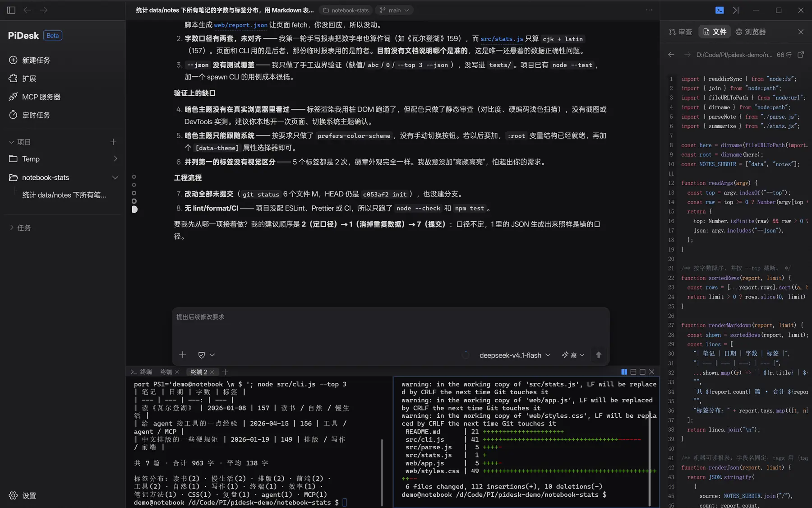Select the first 终端 tab with prompt icon
Viewport: 812px width, 508px height.
[x=141, y=372]
